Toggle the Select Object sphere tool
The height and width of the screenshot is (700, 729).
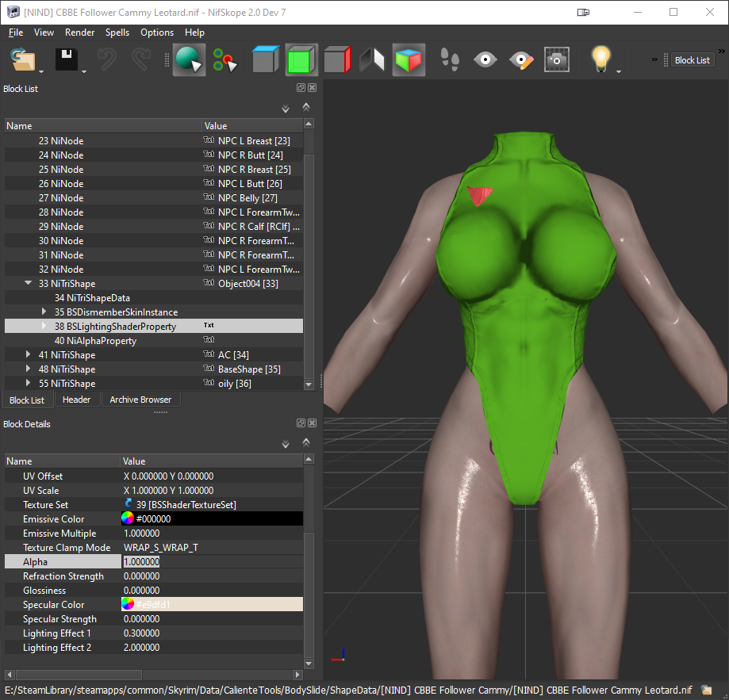pos(189,59)
